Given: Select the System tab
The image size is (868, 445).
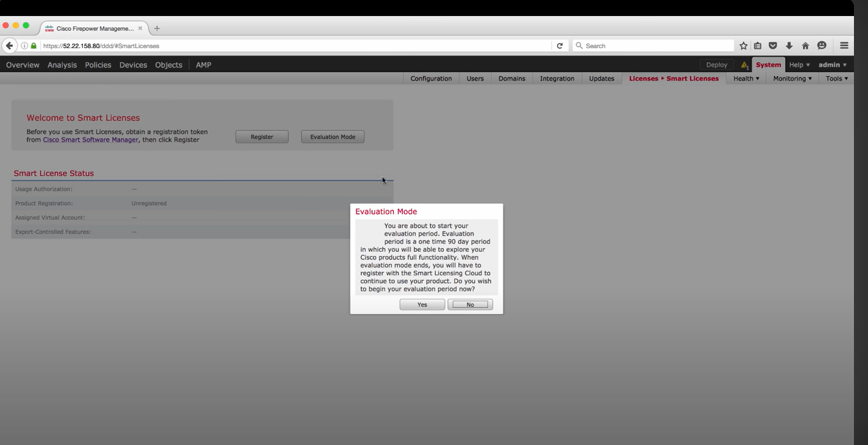Looking at the screenshot, I should pos(768,65).
